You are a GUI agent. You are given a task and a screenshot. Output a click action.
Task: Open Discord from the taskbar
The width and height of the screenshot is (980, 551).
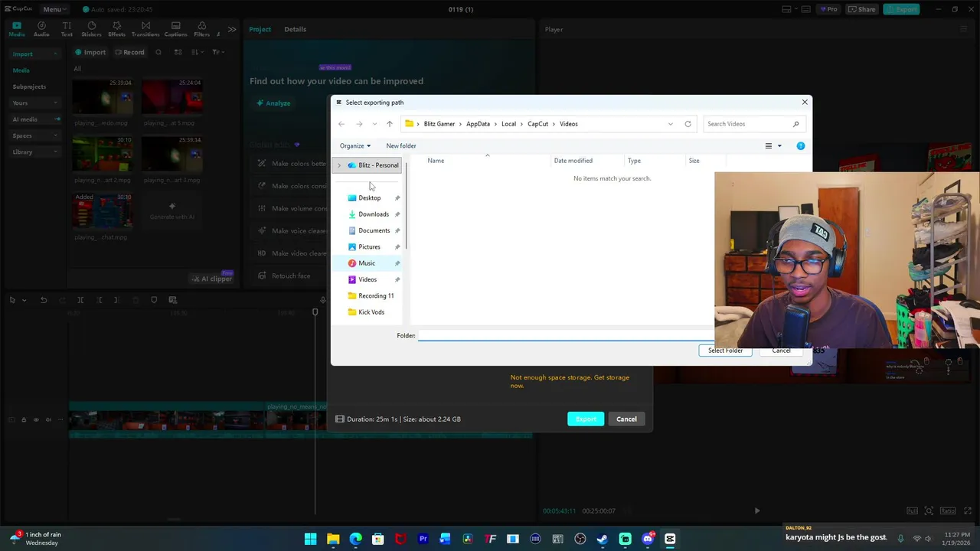coord(648,539)
